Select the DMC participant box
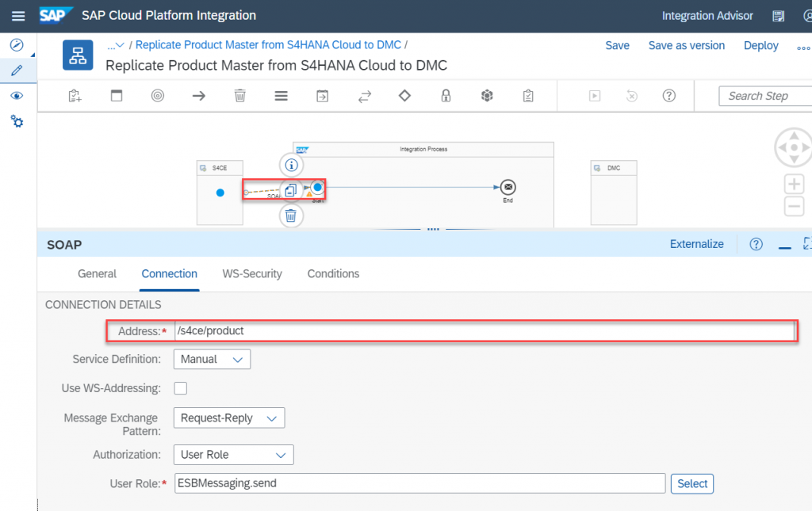Screen dimensions: 812x511 614,193
